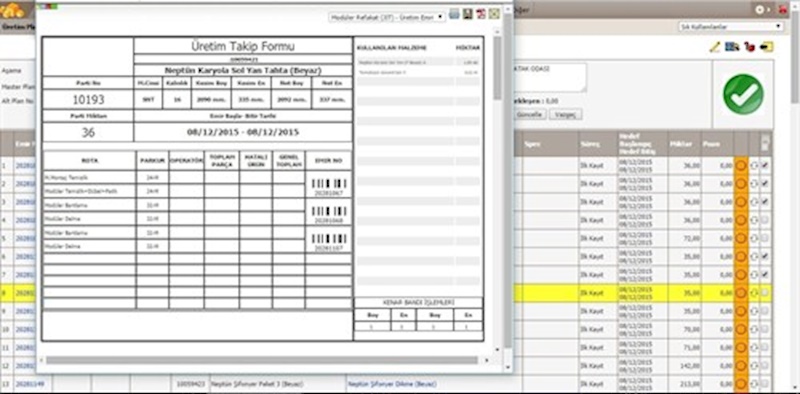Uncheck the checkbox in the first table row
The height and width of the screenshot is (394, 800).
click(x=765, y=165)
